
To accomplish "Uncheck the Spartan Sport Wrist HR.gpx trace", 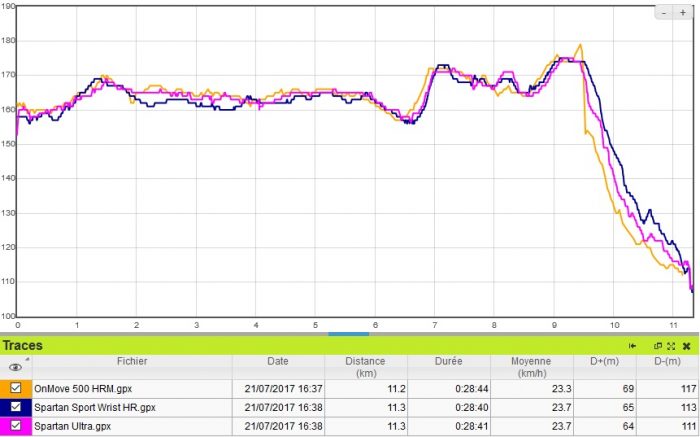I will coord(16,407).
